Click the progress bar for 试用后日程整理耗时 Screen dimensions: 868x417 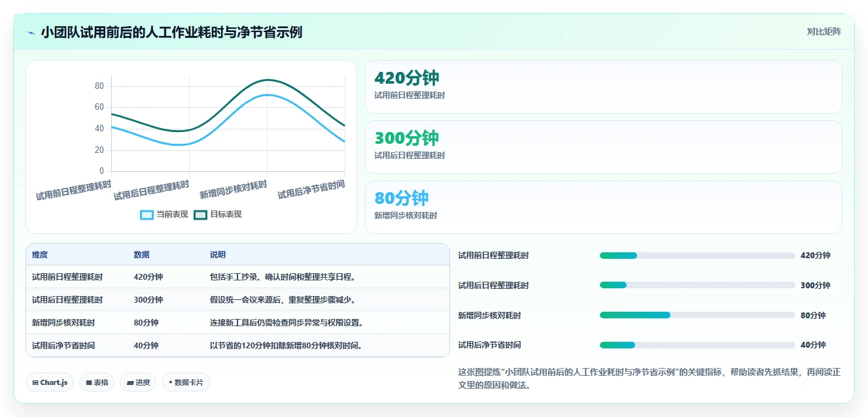pos(697,285)
